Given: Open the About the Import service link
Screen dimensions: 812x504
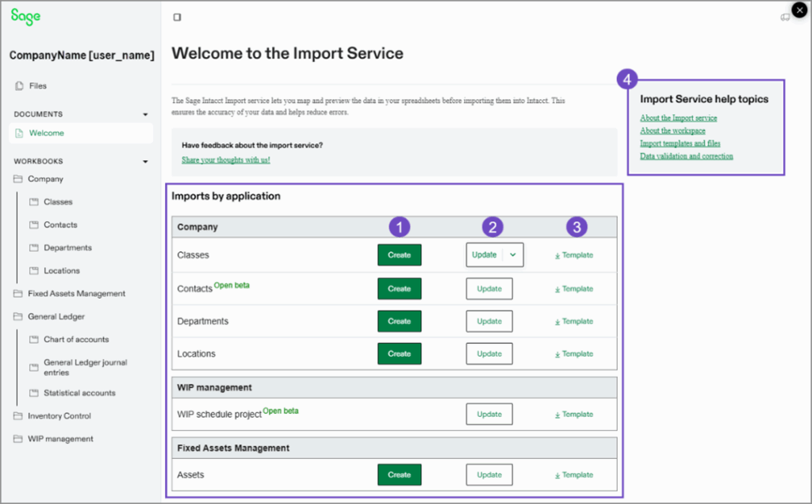Looking at the screenshot, I should click(x=677, y=118).
